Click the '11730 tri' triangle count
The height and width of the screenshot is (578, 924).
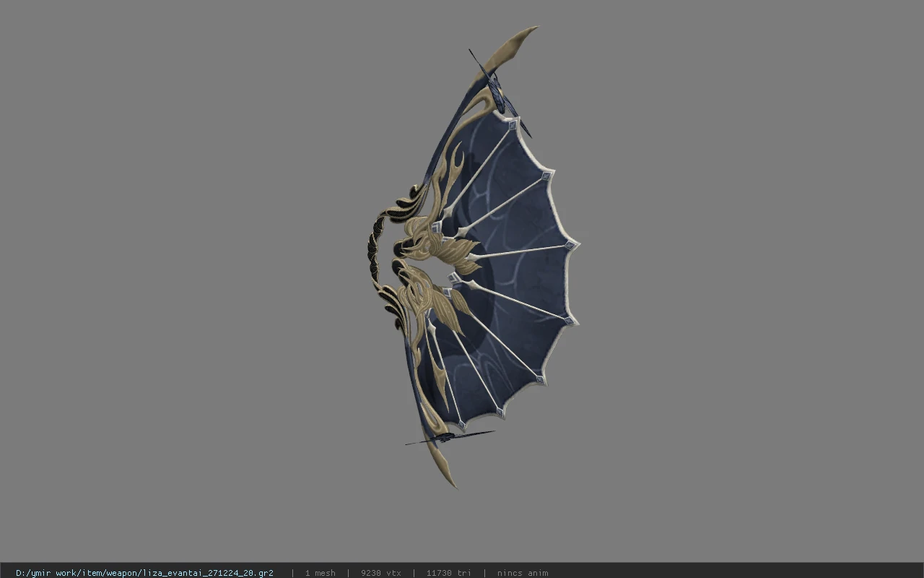[x=448, y=573]
